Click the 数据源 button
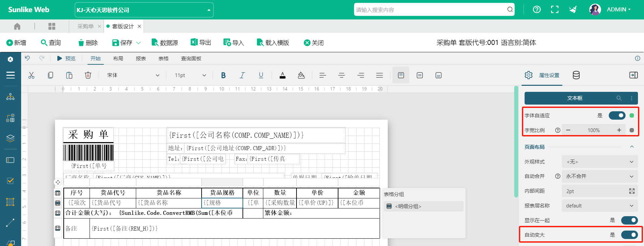Viewport: 644px width, 246px height. (165, 43)
